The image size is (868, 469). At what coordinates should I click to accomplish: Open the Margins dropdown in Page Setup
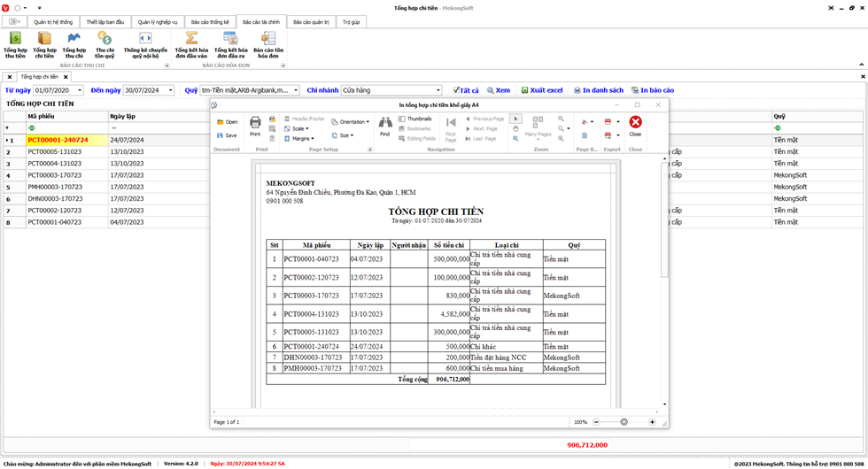click(x=299, y=139)
